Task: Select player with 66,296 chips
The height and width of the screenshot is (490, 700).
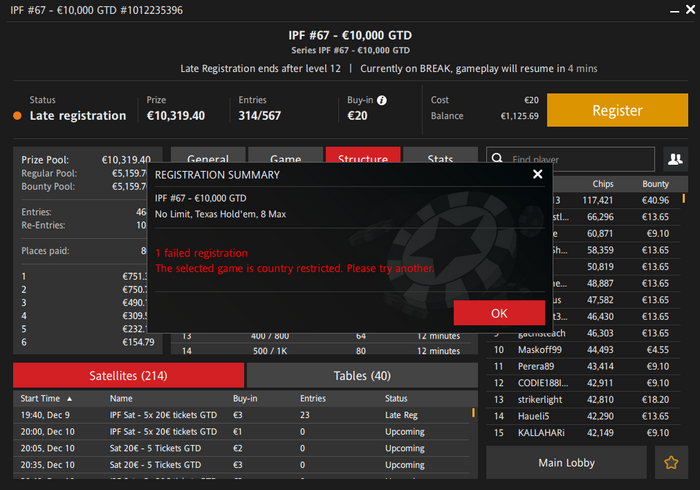Action: [x=616, y=217]
